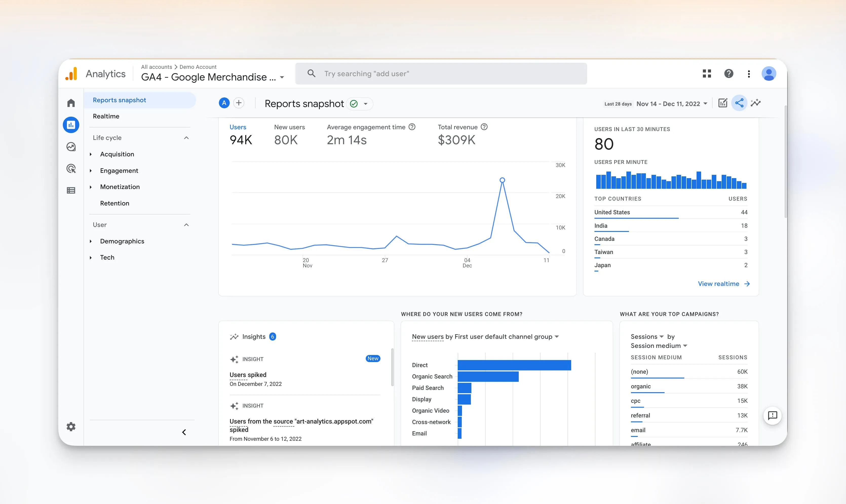
Task: Open the property selector dropdown arrow
Action: coord(282,77)
